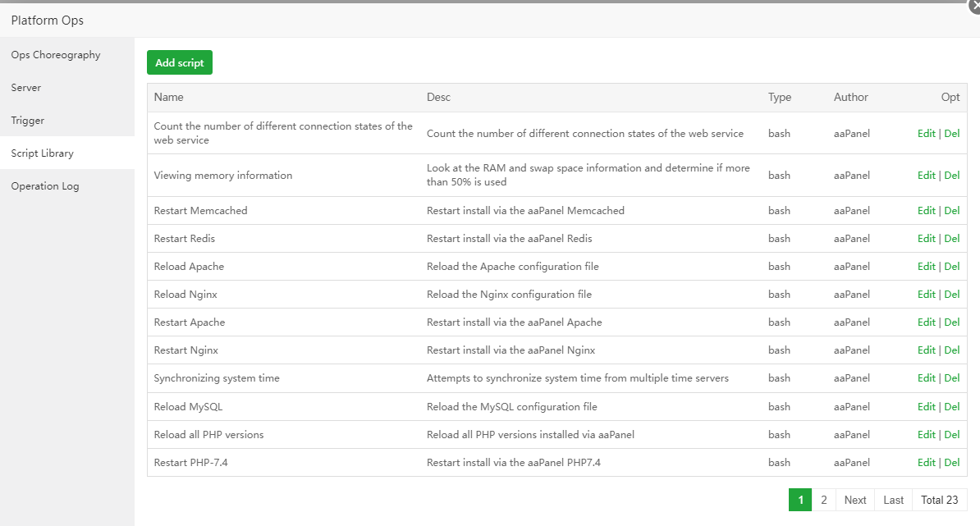Click the Next page button
Screen dimensions: 980x526
click(855, 500)
